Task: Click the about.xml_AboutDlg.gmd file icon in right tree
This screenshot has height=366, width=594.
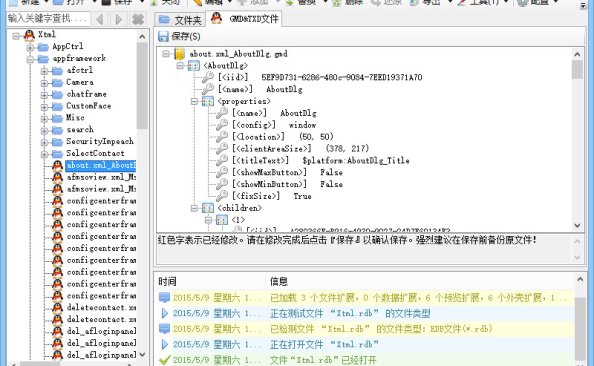Action: tap(180, 54)
